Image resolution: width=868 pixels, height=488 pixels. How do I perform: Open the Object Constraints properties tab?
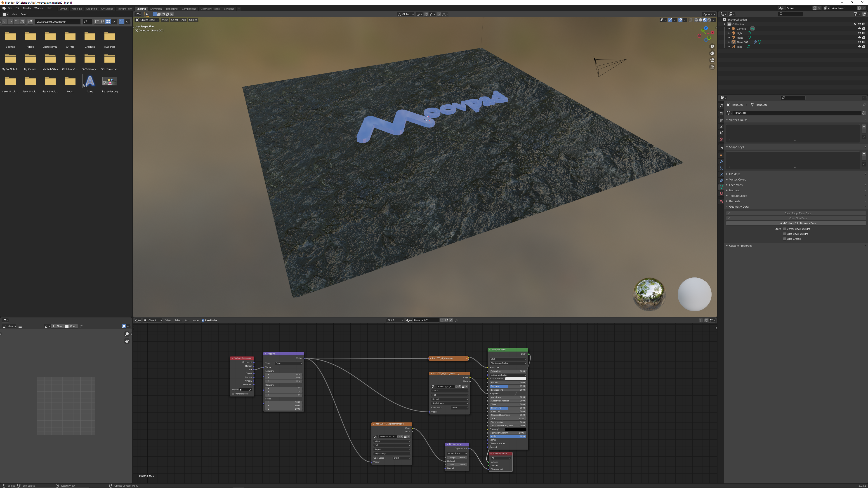click(721, 181)
